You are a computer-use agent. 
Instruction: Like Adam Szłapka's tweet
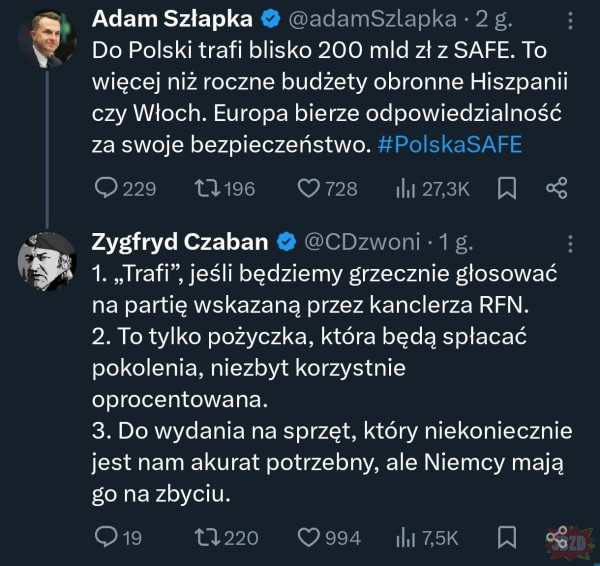coord(310,188)
